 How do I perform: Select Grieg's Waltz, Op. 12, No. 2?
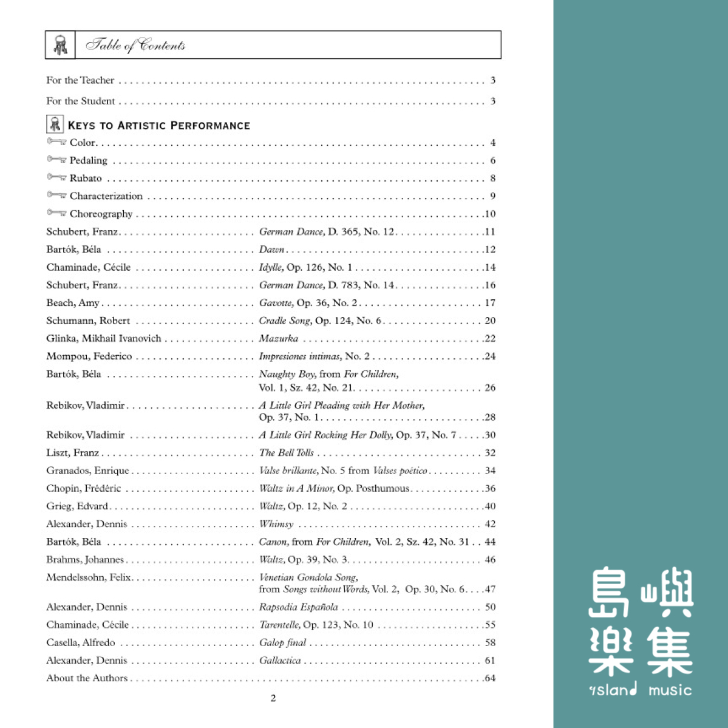pos(303,506)
